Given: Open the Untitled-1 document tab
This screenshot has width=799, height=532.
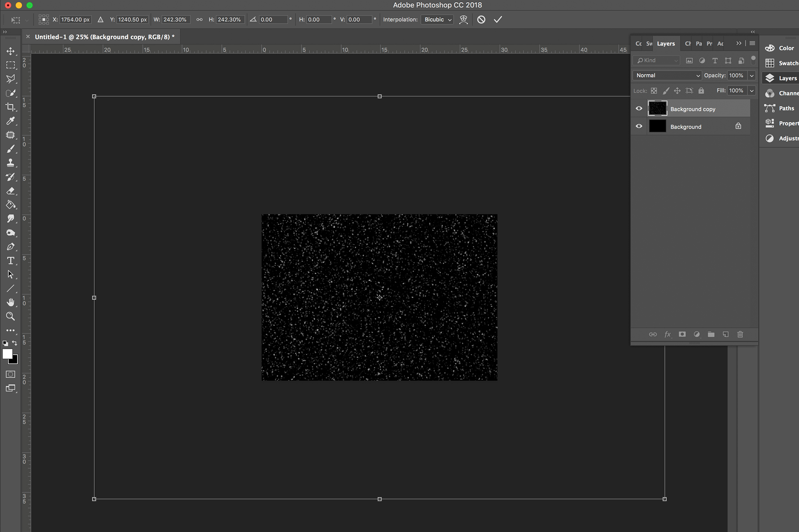Looking at the screenshot, I should pos(104,37).
